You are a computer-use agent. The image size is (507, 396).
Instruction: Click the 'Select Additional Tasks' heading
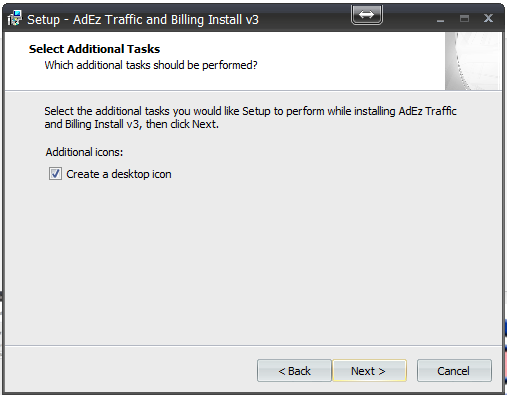pyautogui.click(x=94, y=49)
